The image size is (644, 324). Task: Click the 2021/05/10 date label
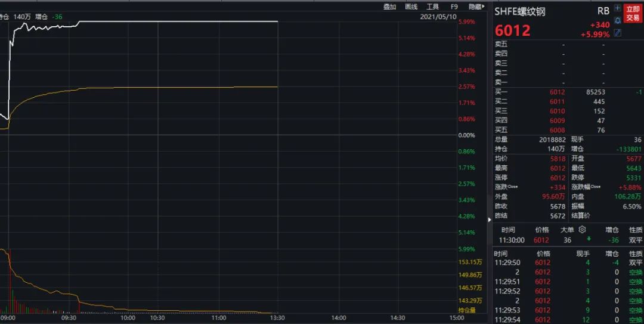click(x=438, y=17)
